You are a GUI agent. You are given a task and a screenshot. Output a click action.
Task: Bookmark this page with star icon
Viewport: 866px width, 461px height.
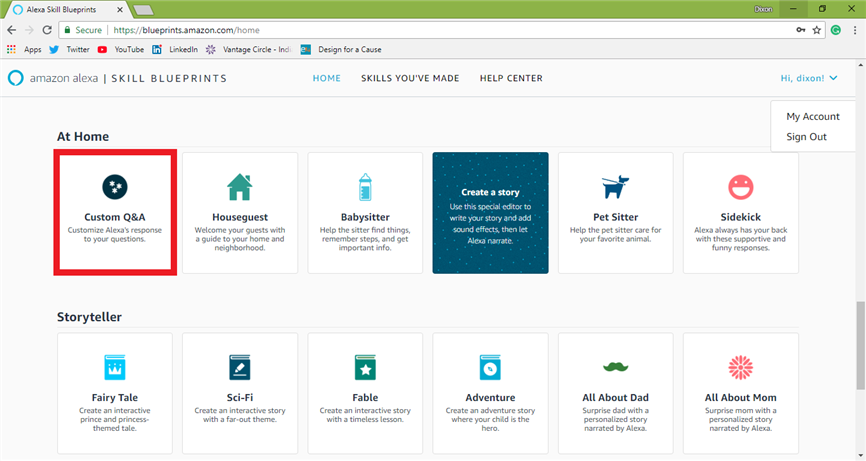click(x=818, y=30)
